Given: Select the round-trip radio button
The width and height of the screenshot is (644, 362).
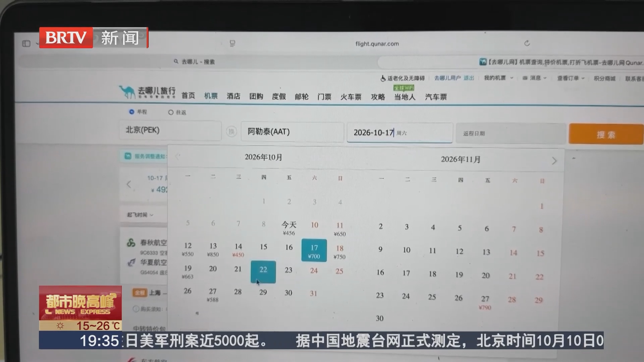Looking at the screenshot, I should [171, 112].
